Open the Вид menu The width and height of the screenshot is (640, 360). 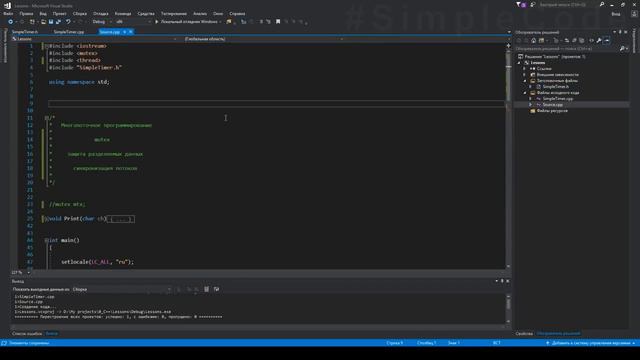(43, 13)
